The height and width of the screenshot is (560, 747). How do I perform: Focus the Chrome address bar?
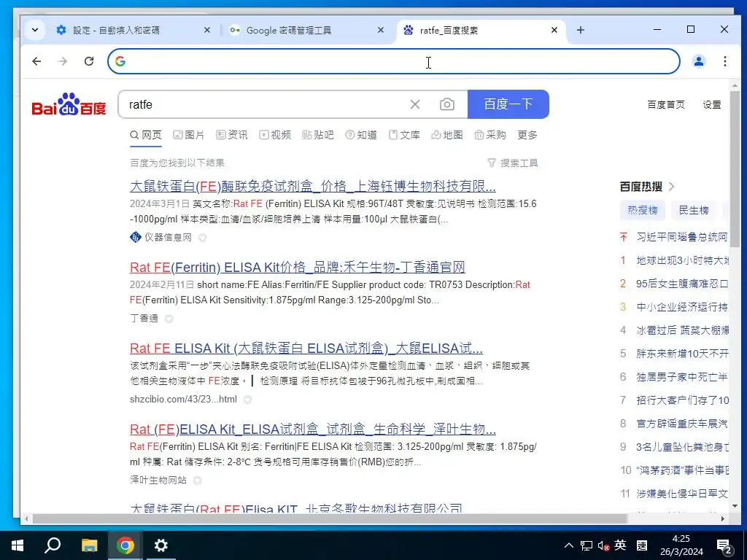tap(393, 61)
